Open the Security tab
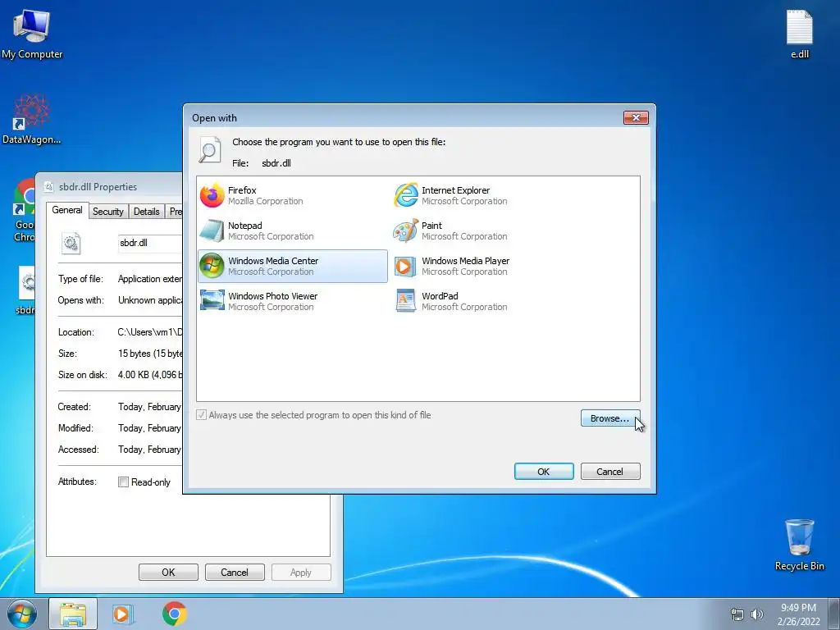Viewport: 840px width, 630px height. click(x=107, y=212)
